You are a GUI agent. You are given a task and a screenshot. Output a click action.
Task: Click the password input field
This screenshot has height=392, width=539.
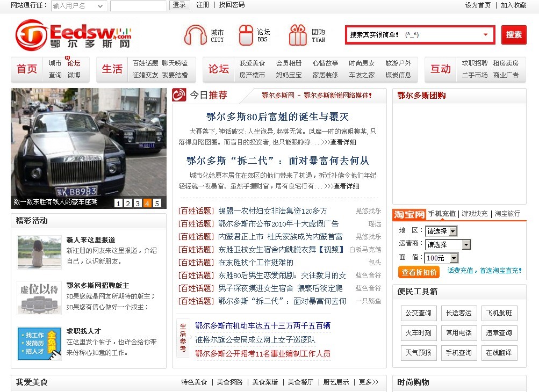138,6
